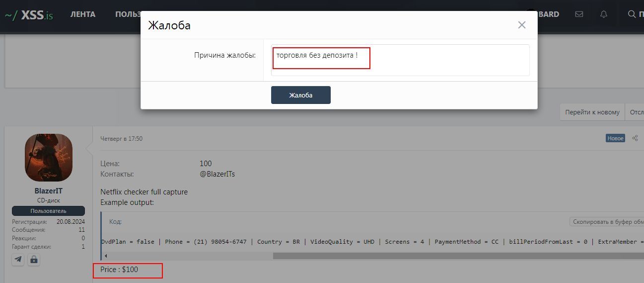The height and width of the screenshot is (283, 644).
Task: Click the Четверг в 17:50 timestamp link
Action: point(121,139)
